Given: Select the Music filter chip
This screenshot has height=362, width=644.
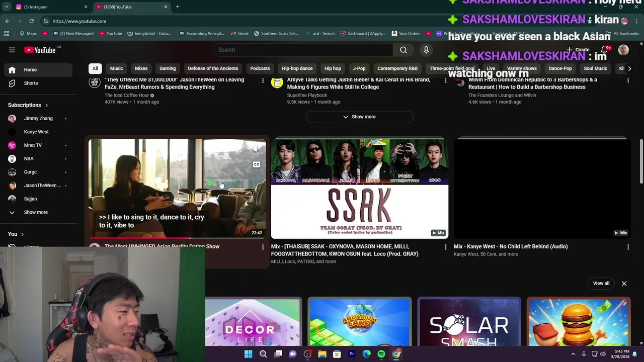Looking at the screenshot, I should point(116,68).
